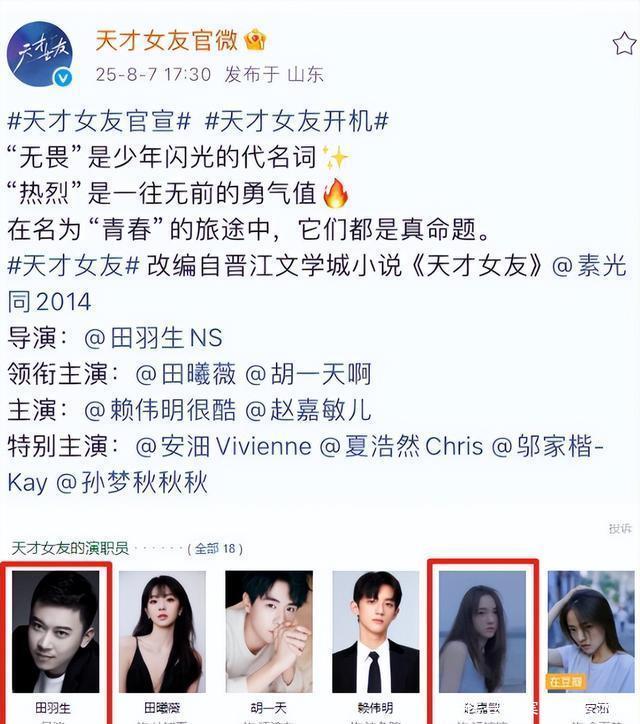
Task: Open the @赖伟明很酷 mention
Action: pos(160,410)
